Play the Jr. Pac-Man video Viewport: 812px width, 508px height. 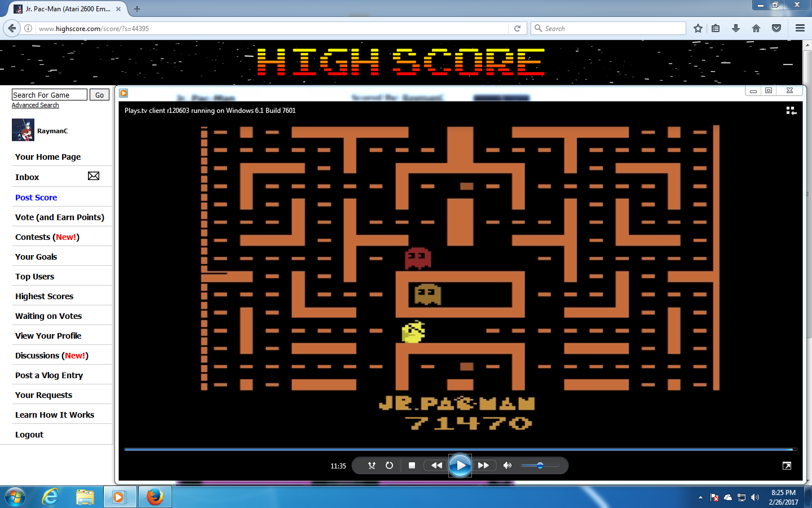coord(460,466)
